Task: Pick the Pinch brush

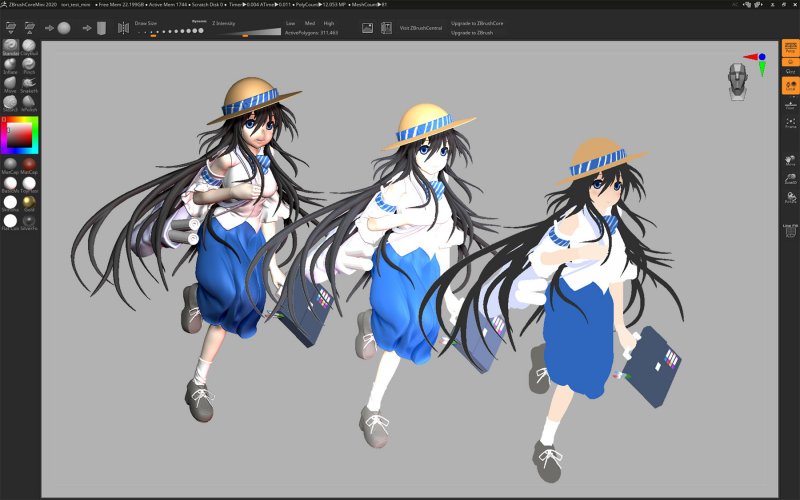Action: pos(29,65)
